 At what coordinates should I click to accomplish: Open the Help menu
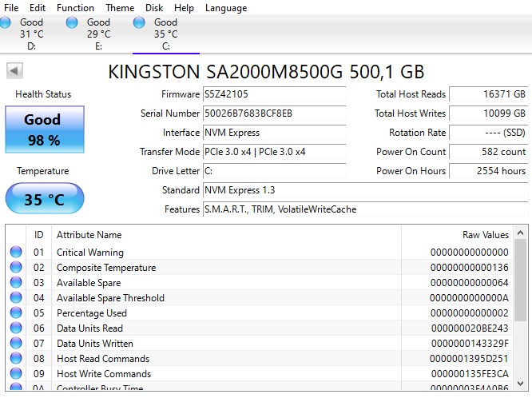click(x=184, y=7)
